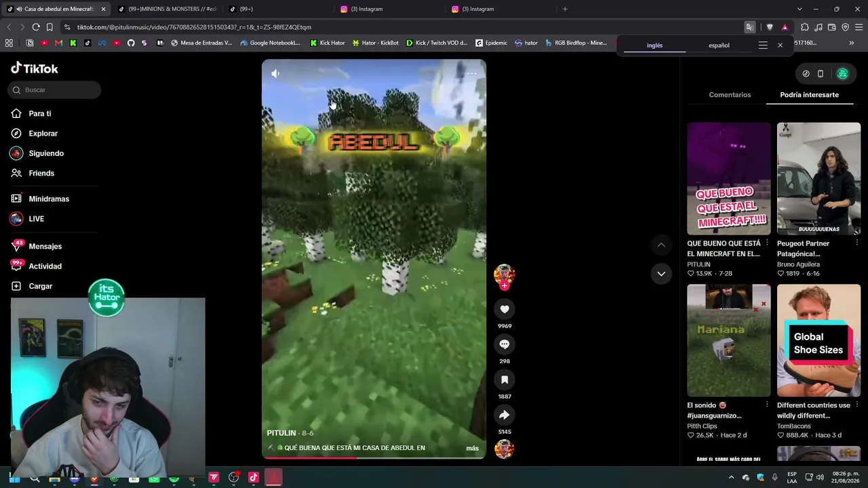The height and width of the screenshot is (488, 868).
Task: Open a new browser tab
Action: click(565, 9)
